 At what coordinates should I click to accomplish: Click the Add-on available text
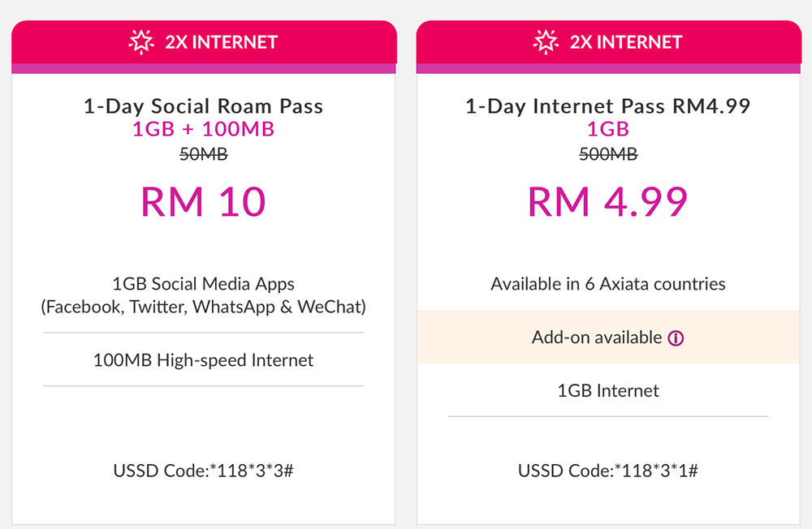point(597,338)
